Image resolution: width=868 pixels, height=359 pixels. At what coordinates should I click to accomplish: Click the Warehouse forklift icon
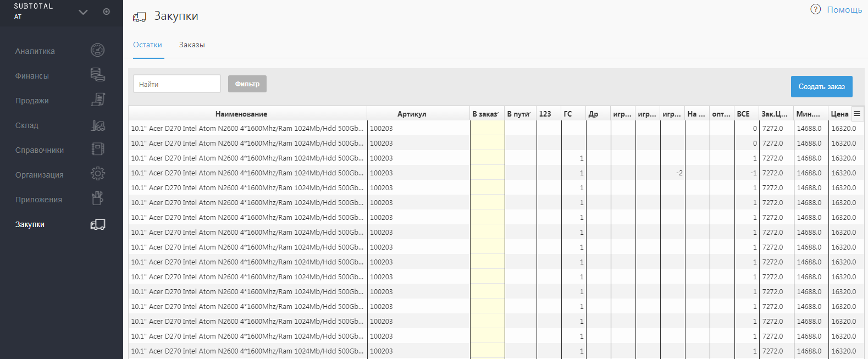click(97, 125)
